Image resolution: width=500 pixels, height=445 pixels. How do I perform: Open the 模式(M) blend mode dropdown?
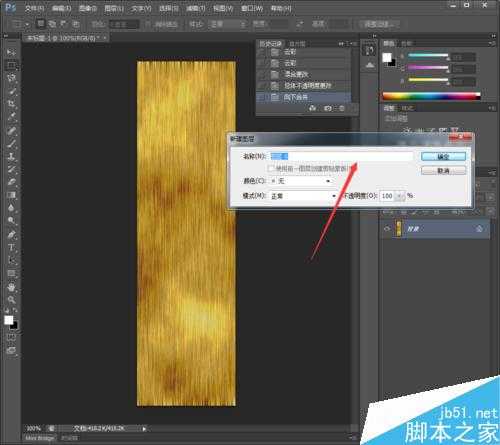[x=303, y=196]
